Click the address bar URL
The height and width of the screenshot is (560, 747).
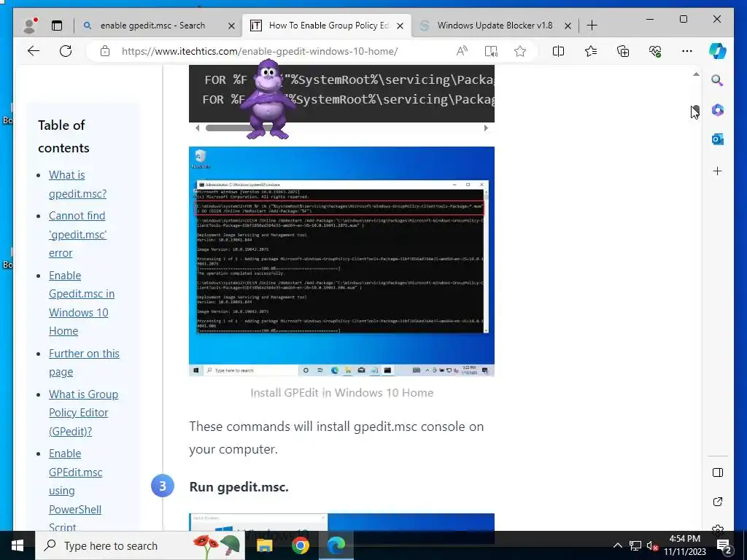coord(260,51)
